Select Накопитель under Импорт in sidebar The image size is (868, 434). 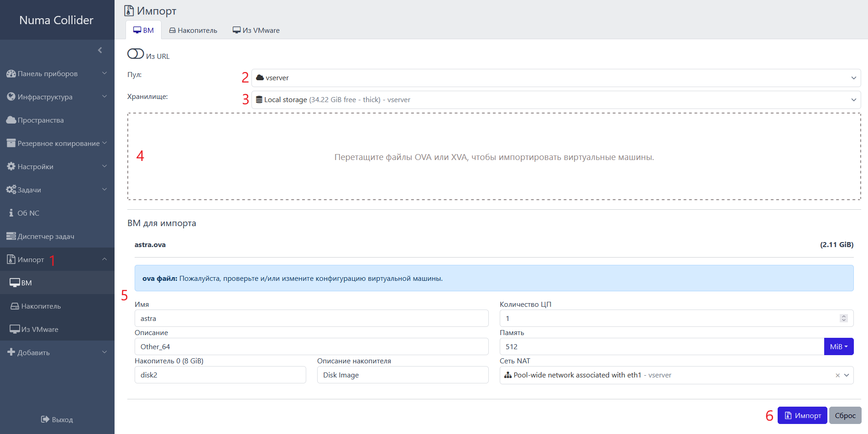coord(57,306)
